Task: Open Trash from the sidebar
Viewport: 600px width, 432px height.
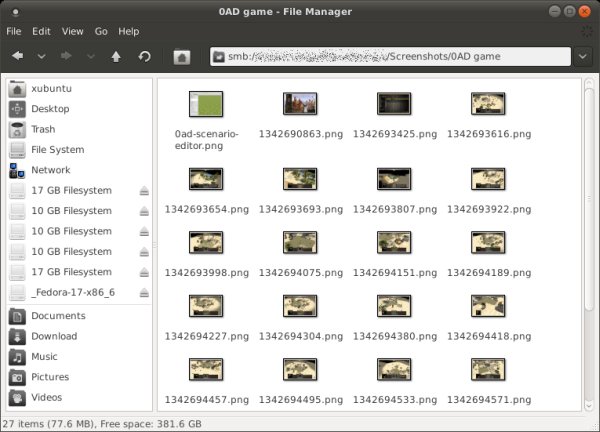Action: click(79, 129)
